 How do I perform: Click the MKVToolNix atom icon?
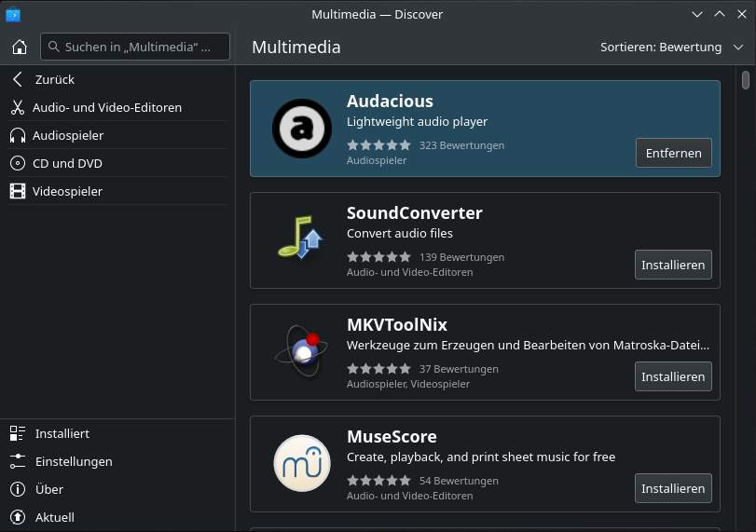(302, 351)
